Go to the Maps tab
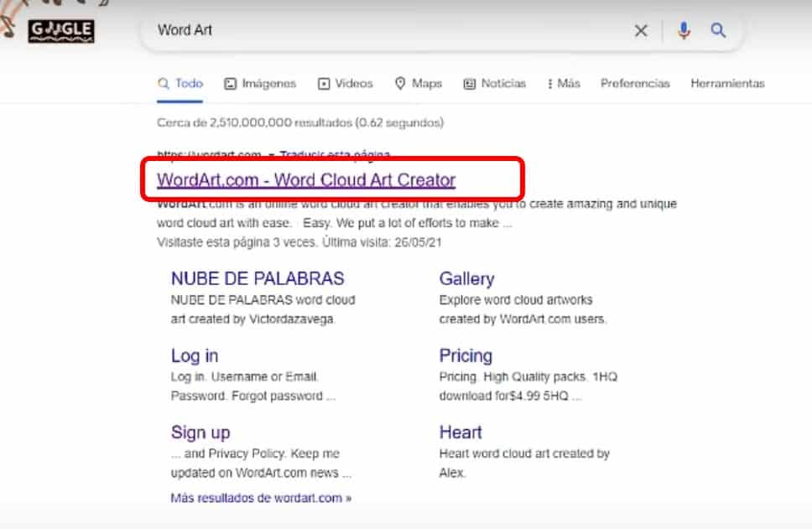This screenshot has height=529, width=812. [418, 84]
